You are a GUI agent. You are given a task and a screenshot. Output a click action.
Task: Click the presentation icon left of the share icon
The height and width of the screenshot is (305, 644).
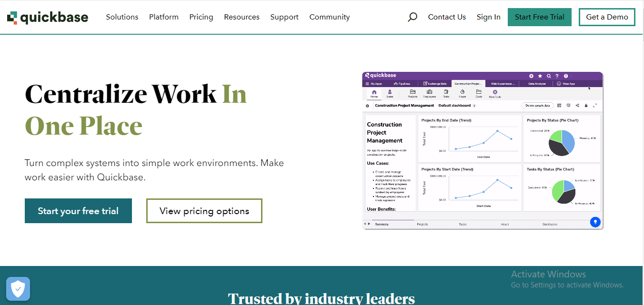[x=568, y=106]
